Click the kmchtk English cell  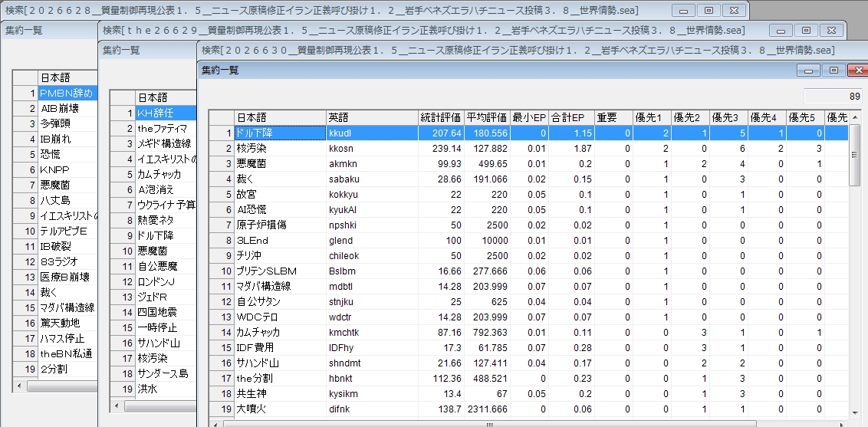tap(372, 333)
